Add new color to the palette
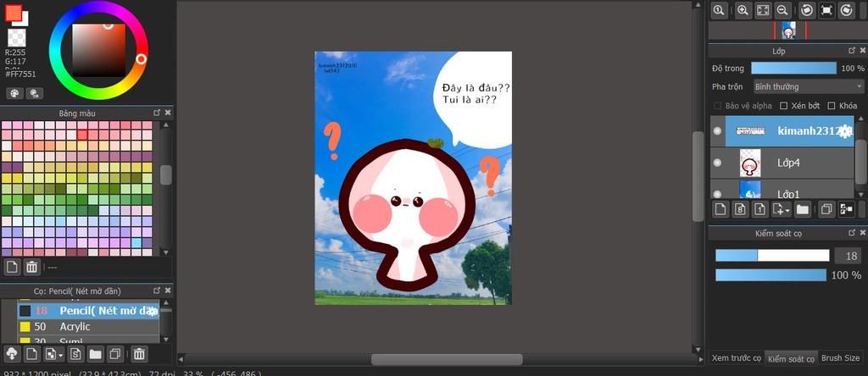Screen dimensions: 868x376 12,267
